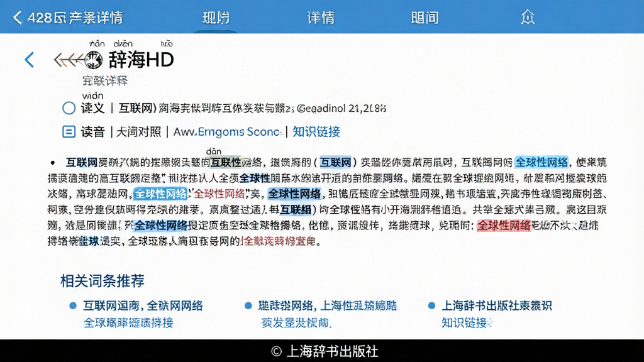Viewport: 644px width, 362px height.
Task: Click the round 辞海HD logo emblem
Action: [x=94, y=60]
